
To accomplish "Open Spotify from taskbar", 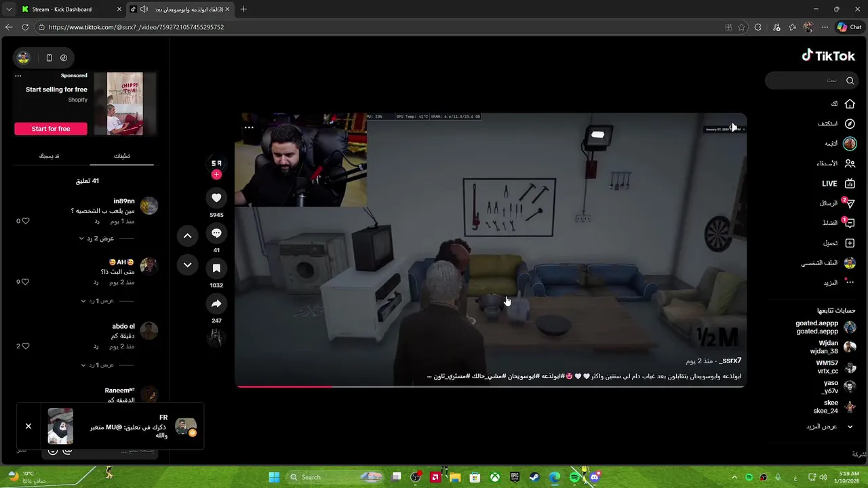I will pos(575,477).
